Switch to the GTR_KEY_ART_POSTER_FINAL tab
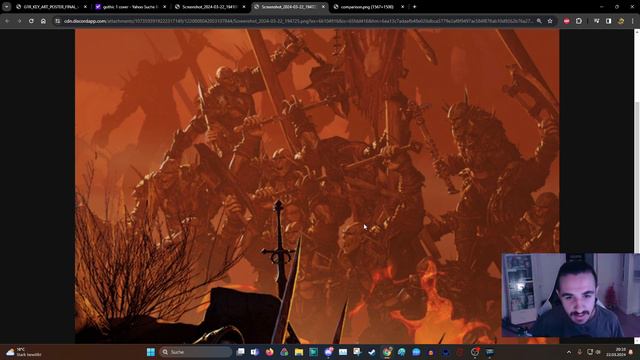640x360 pixels. click(x=51, y=7)
